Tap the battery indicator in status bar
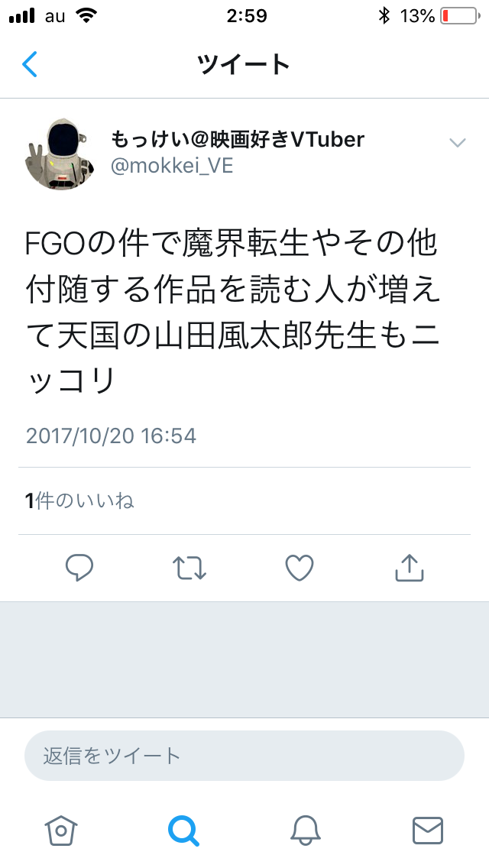The height and width of the screenshot is (868, 489). click(460, 16)
